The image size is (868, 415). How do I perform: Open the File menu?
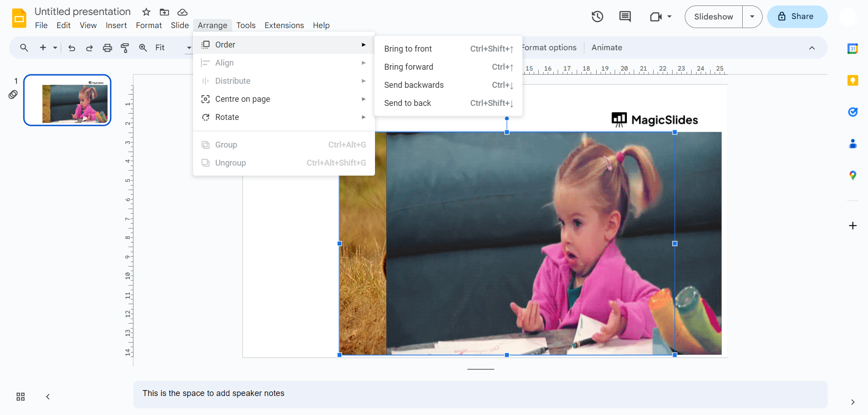click(x=41, y=25)
